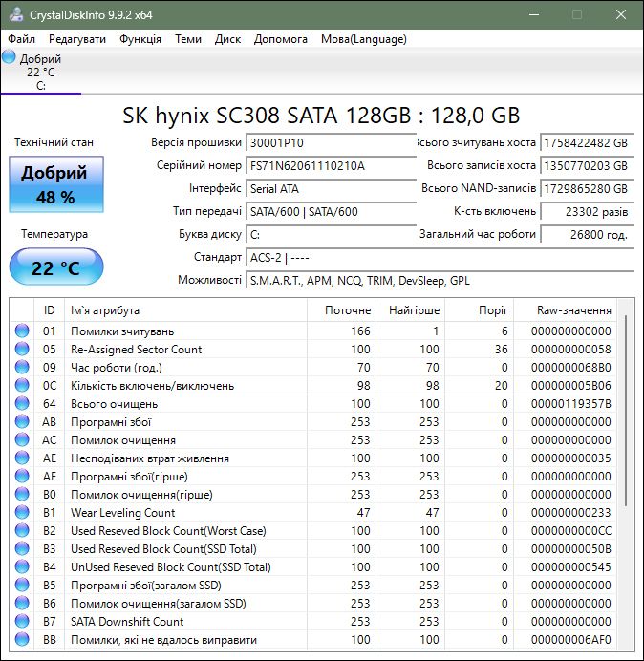Open the Файл menu
Viewport: 644px width, 661px height.
coord(22,39)
